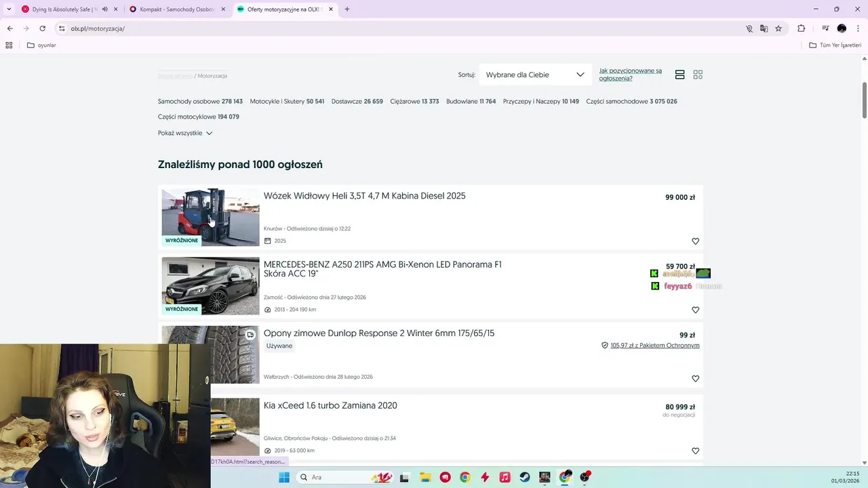Viewport: 868px width, 488px height.
Task: Click the 'Motoryzacja' breadcrumb
Action: pyautogui.click(x=212, y=76)
